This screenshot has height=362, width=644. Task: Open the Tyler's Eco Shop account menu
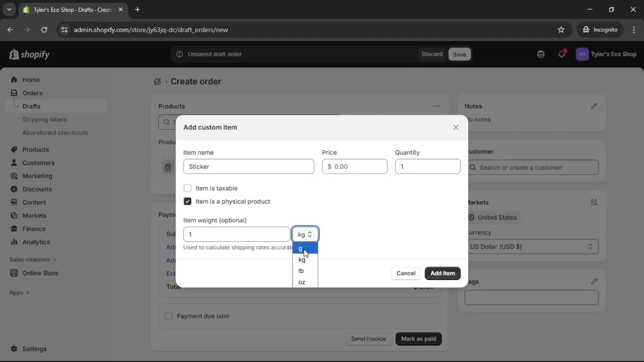[x=607, y=54]
